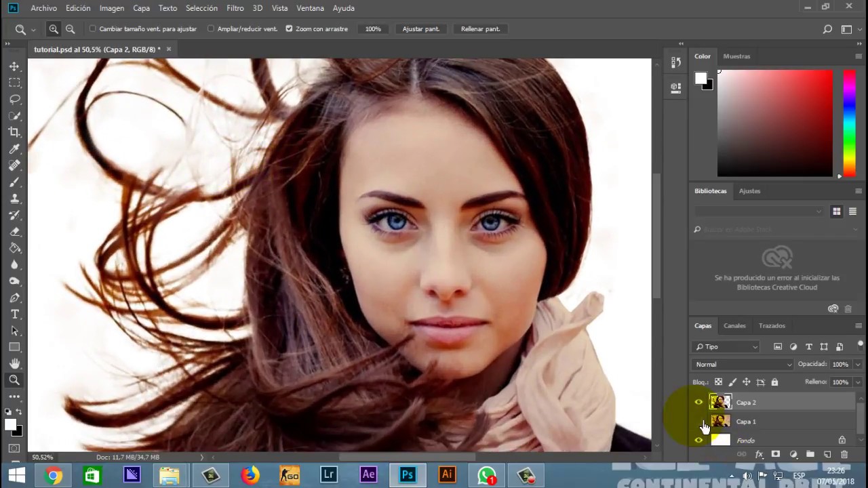The height and width of the screenshot is (488, 868).
Task: Open the Tipo layer filter dropdown
Action: point(726,347)
